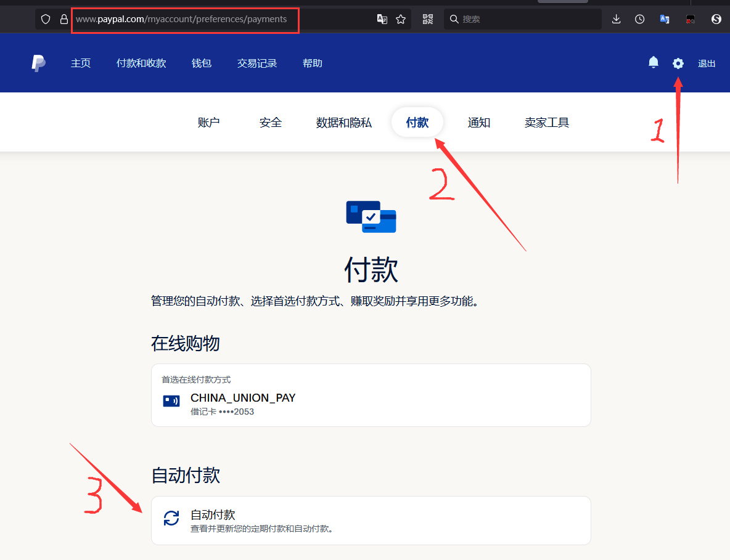Screen dimensions: 730x560
Task: Click the PayPal logo in header
Action: pos(38,63)
